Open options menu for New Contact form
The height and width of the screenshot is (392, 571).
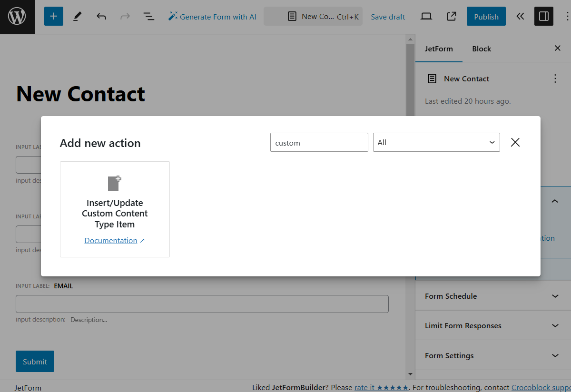click(555, 78)
